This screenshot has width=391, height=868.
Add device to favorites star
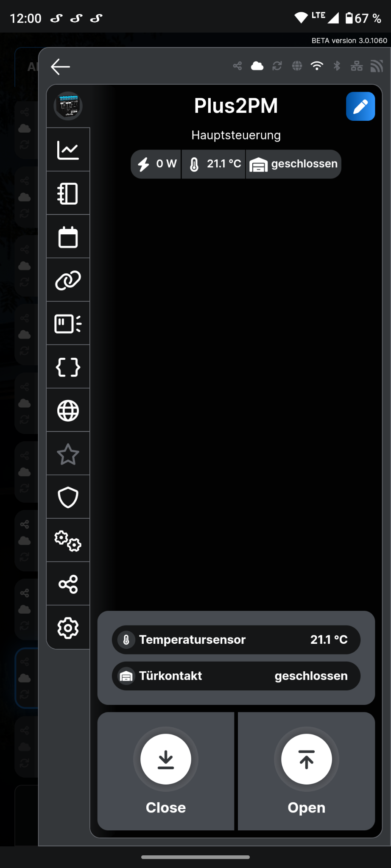68,454
